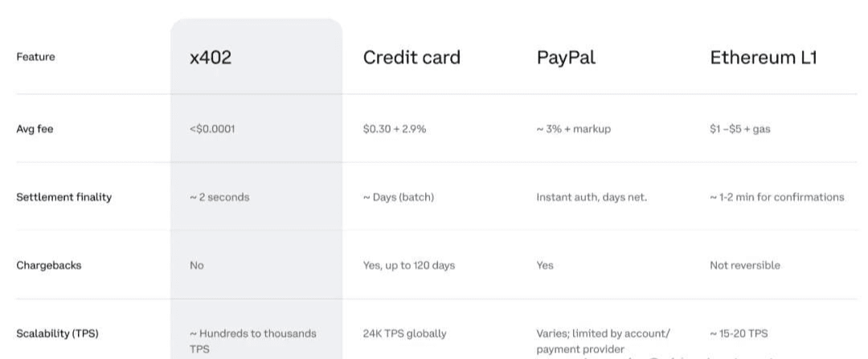
Task: Click the Feature header label
Action: click(35, 57)
